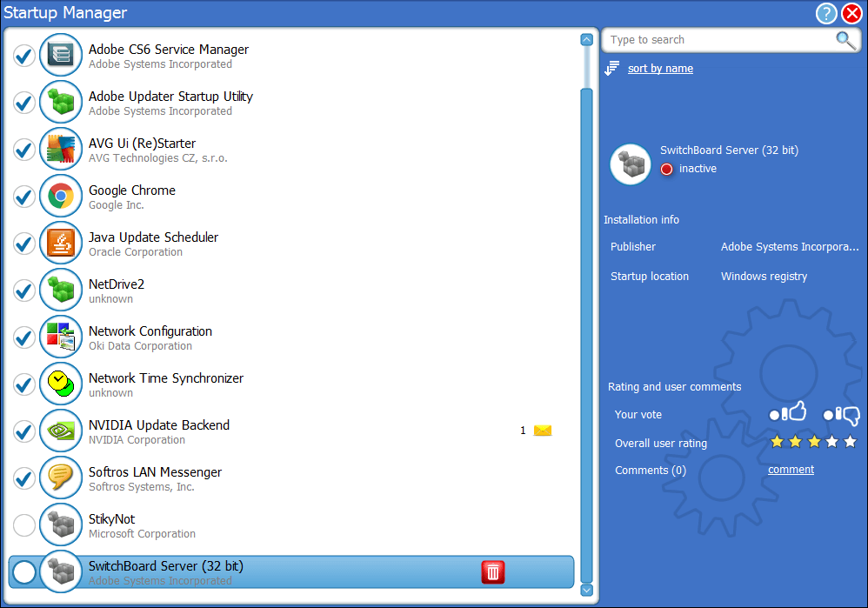Image resolution: width=868 pixels, height=608 pixels.
Task: Open the comment link
Action: 791,470
